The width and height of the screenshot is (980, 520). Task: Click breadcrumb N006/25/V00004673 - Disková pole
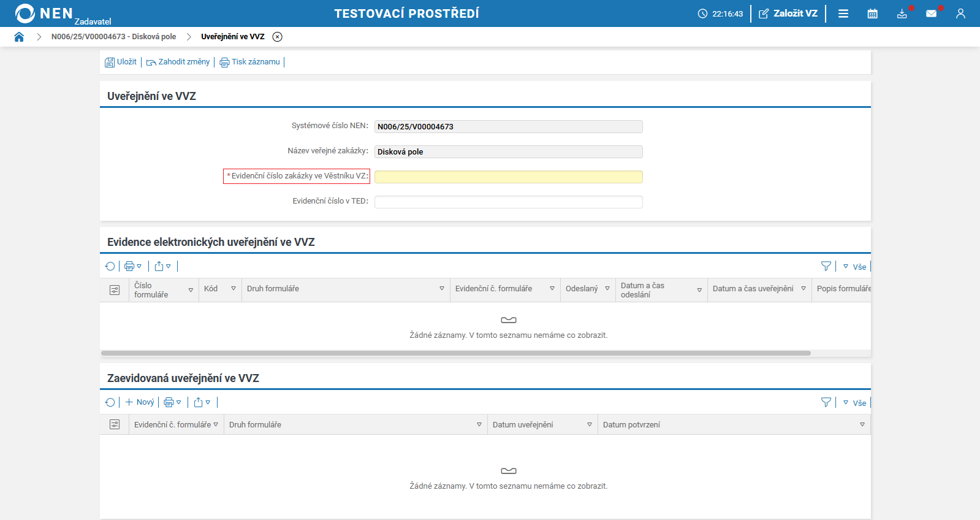[113, 37]
